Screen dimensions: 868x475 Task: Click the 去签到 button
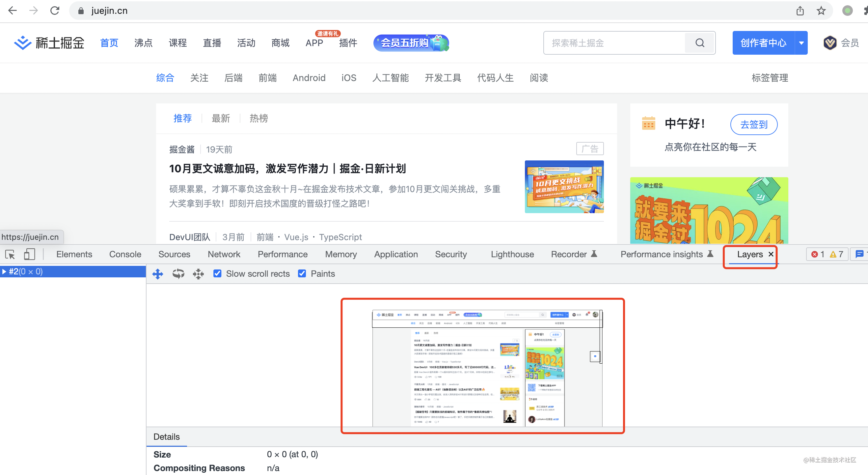(754, 125)
